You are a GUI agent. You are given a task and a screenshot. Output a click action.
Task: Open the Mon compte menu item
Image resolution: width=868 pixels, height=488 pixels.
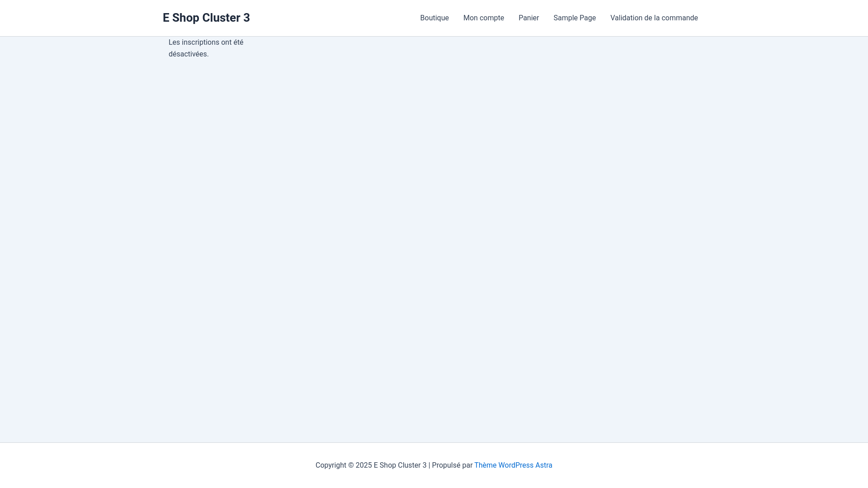484,18
